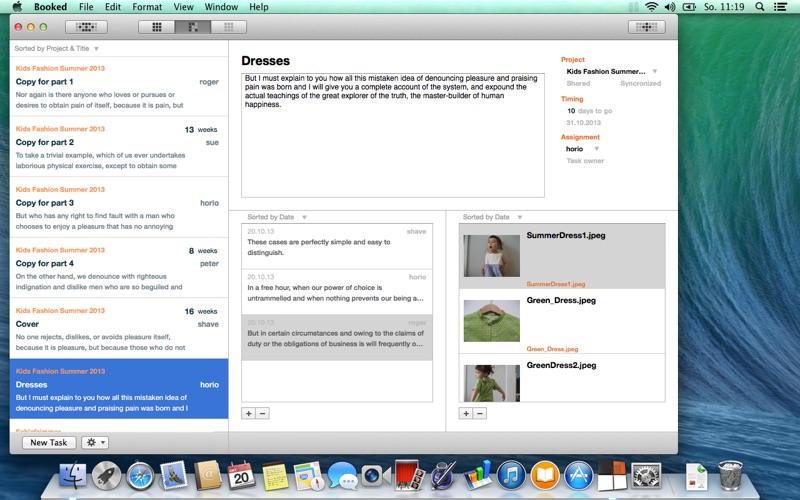Viewport: 800px width, 500px height.
Task: Select the highlighted Dresses task row
Action: 119,389
